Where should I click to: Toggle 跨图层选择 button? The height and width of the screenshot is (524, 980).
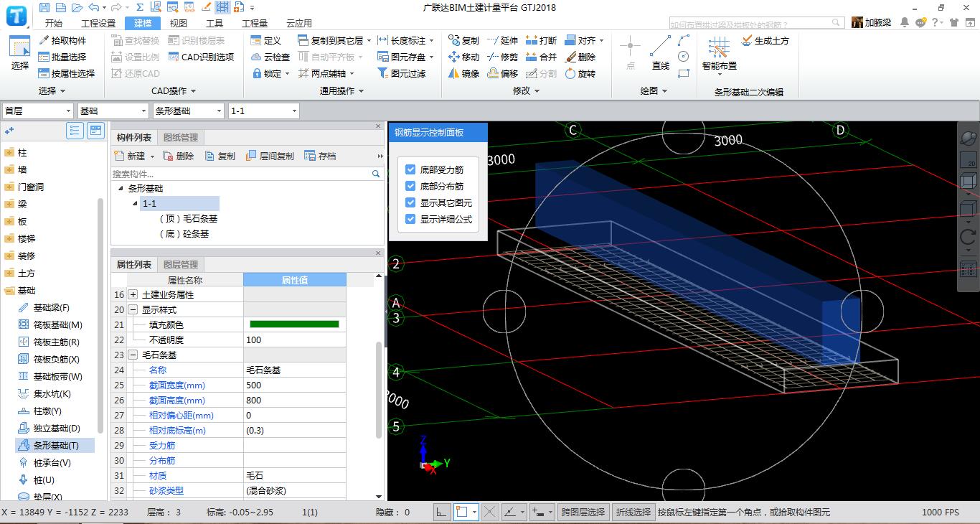584,512
